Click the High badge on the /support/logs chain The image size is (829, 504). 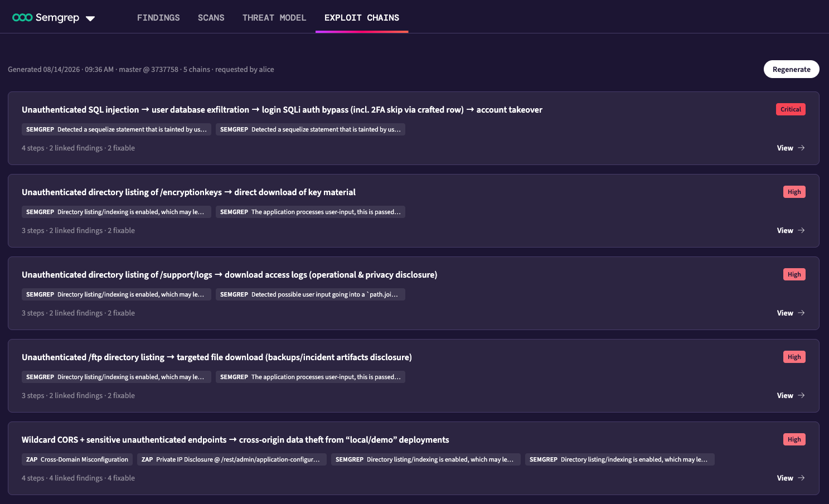794,274
